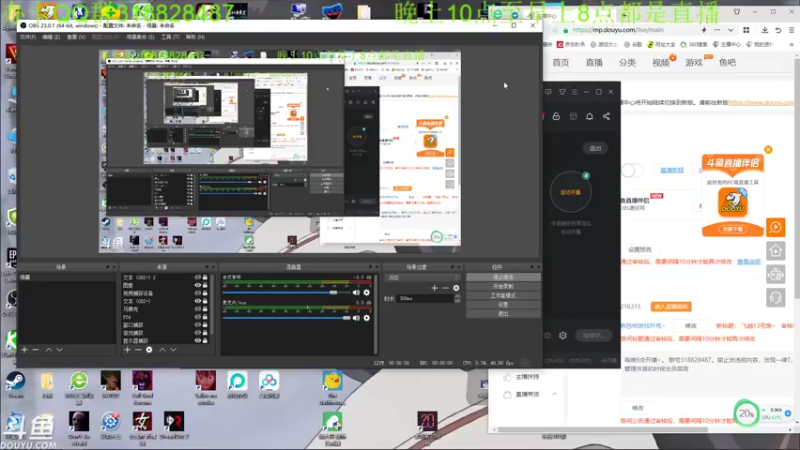Mute desktop audio speaker icon
Image resolution: width=800 pixels, height=450 pixels.
(356, 292)
